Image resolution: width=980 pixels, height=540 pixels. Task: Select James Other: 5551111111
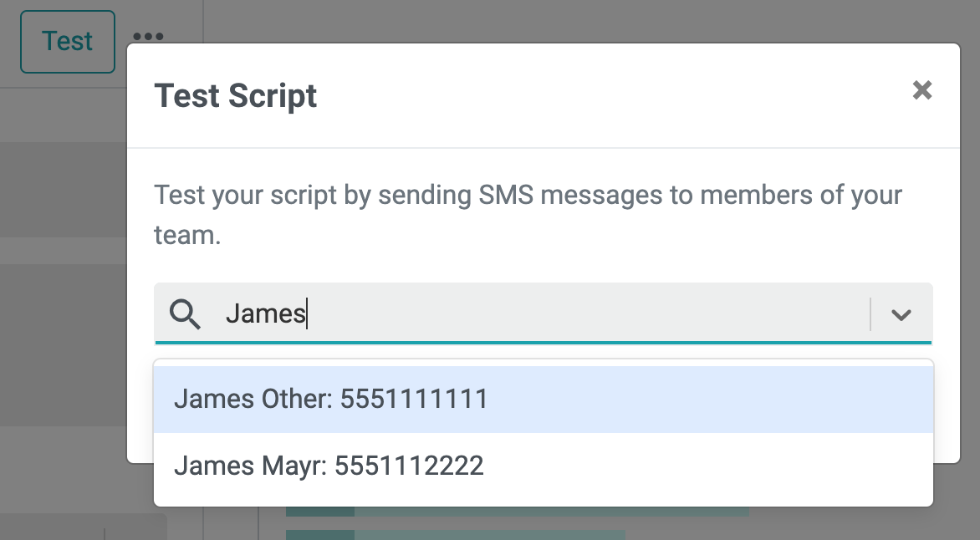(x=544, y=399)
